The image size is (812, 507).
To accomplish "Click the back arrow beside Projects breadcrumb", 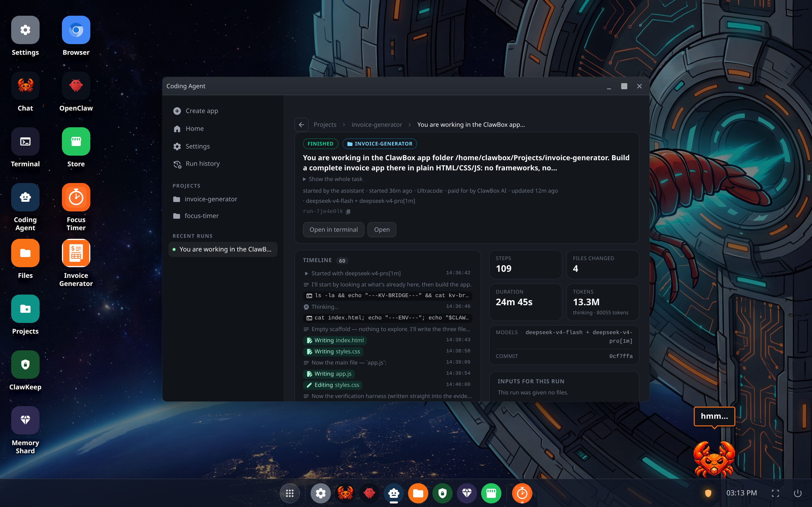I will [301, 124].
